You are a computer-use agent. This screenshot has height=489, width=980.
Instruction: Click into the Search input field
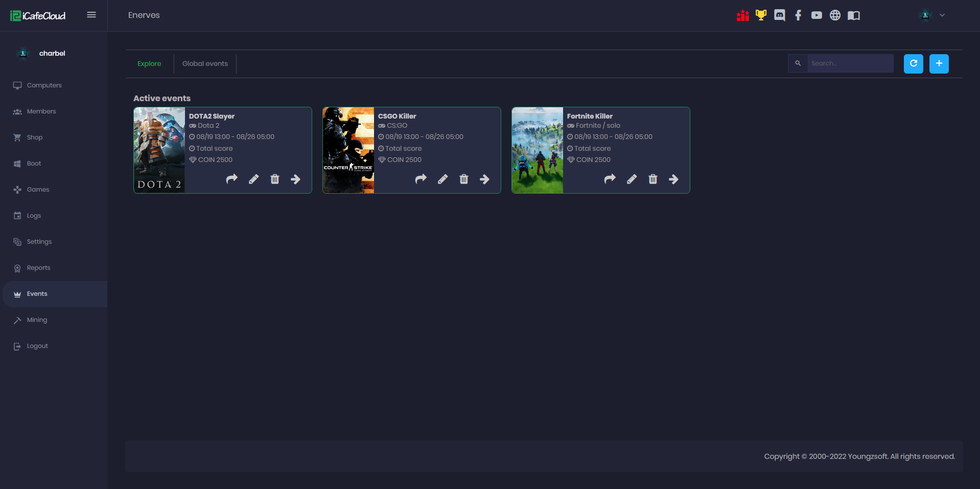click(x=849, y=63)
